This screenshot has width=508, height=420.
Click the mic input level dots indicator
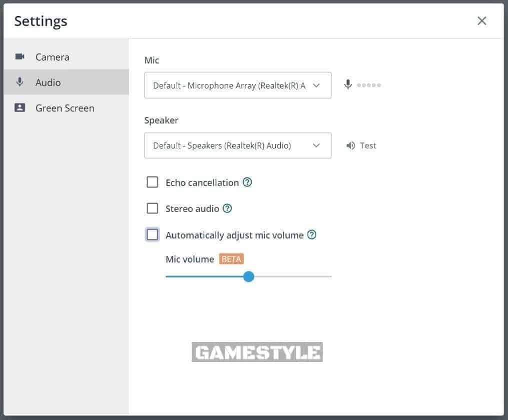pos(369,84)
